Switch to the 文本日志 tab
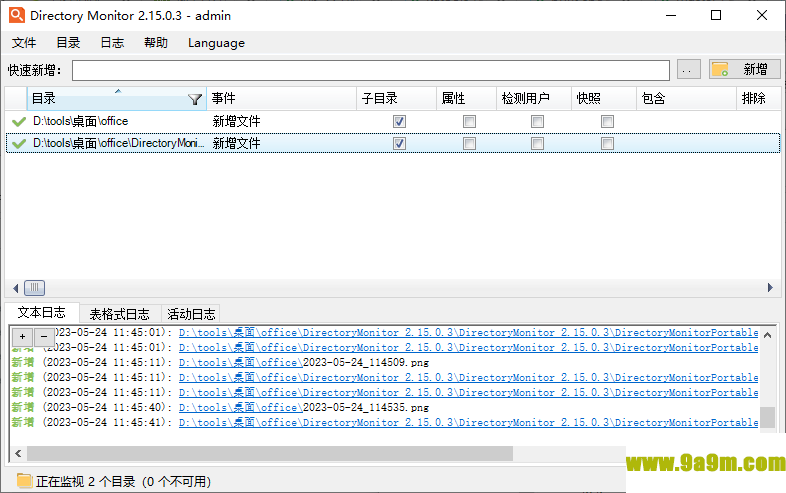This screenshot has height=493, width=786. click(42, 313)
